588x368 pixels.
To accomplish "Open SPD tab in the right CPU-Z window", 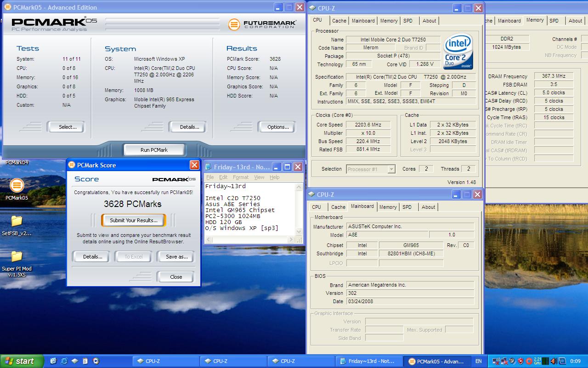I will click(554, 21).
